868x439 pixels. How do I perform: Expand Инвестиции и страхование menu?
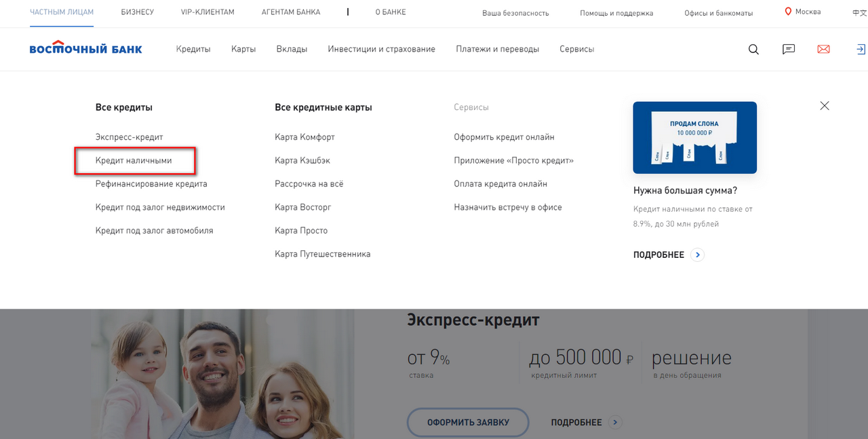click(x=381, y=49)
